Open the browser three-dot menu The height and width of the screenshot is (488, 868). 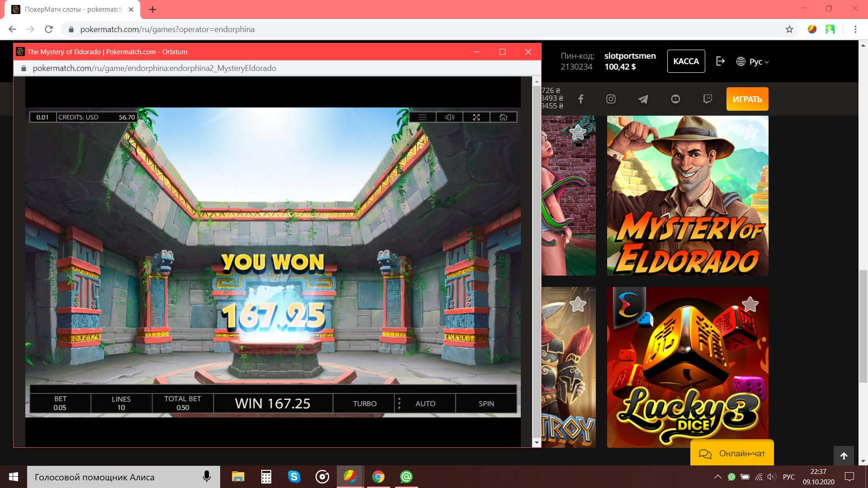click(x=855, y=29)
